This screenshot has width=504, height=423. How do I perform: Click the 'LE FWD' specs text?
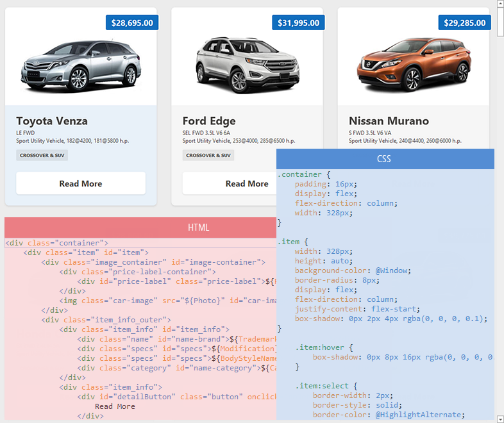click(26, 133)
